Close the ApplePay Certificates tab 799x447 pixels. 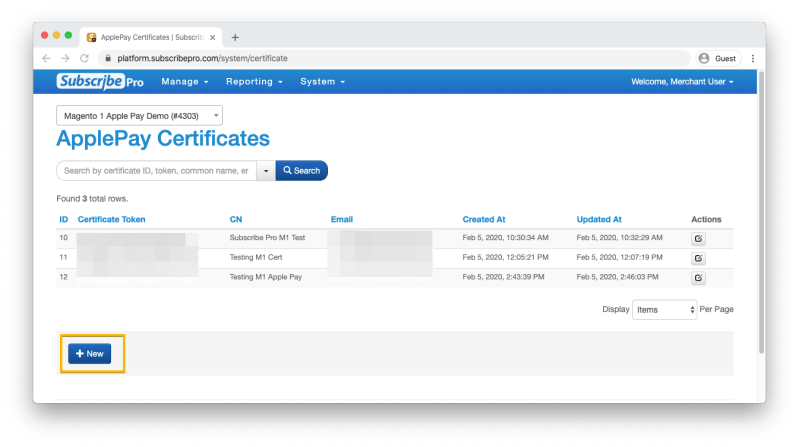coord(212,37)
